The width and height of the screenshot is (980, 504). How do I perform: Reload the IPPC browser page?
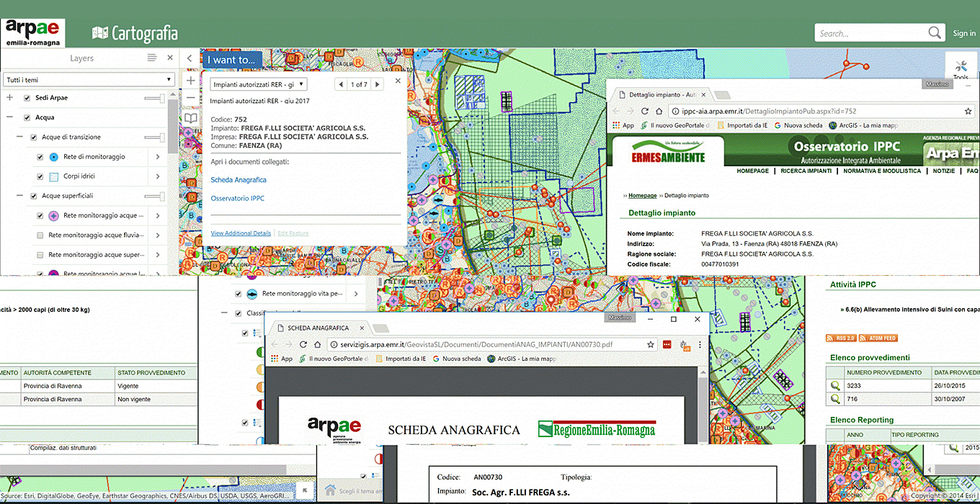point(645,112)
